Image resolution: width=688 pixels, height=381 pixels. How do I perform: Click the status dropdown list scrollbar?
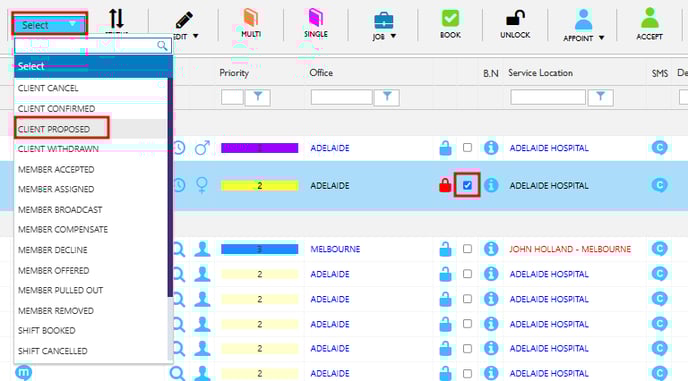[170, 187]
